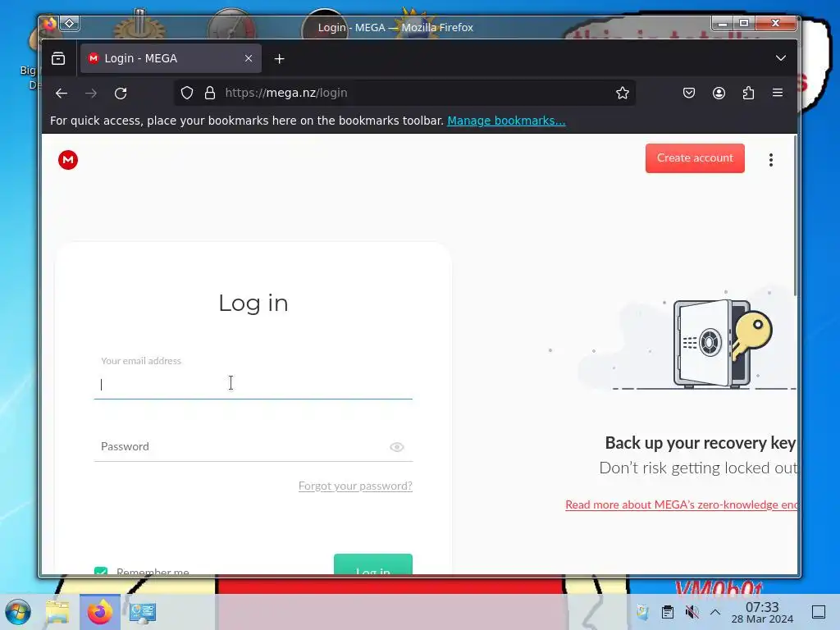Click the URL address bar
Viewport: 840px width, 630px height.
click(x=404, y=94)
